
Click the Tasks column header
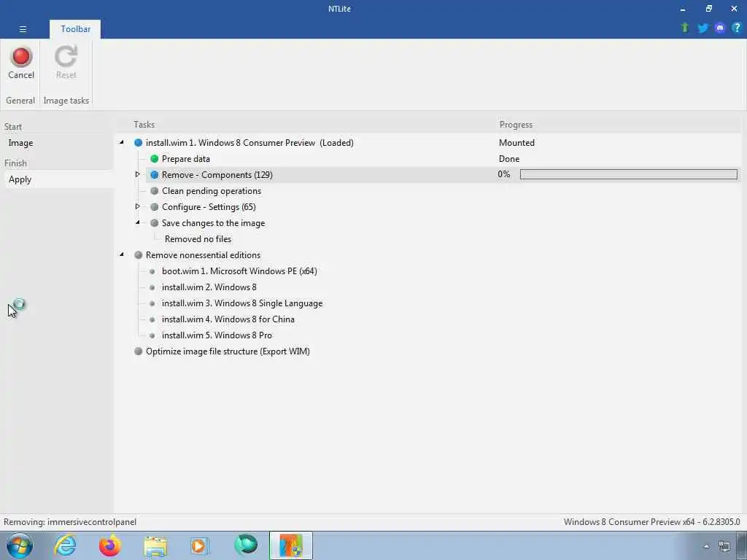coord(144,124)
